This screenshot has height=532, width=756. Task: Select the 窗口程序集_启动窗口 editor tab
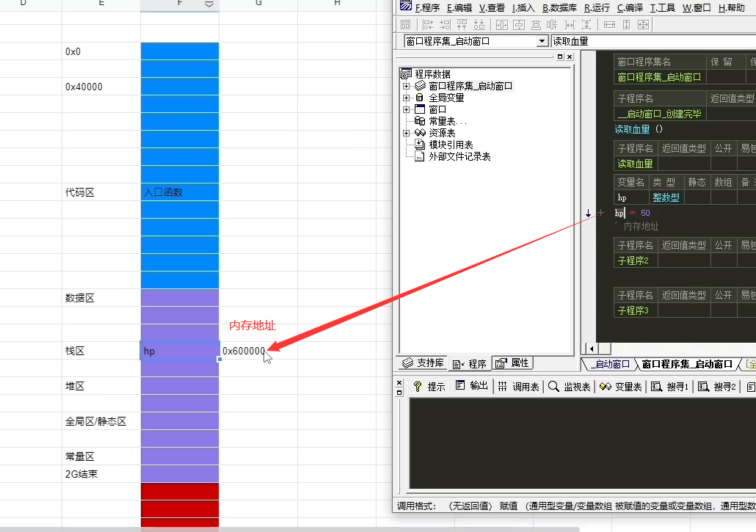pyautogui.click(x=687, y=364)
